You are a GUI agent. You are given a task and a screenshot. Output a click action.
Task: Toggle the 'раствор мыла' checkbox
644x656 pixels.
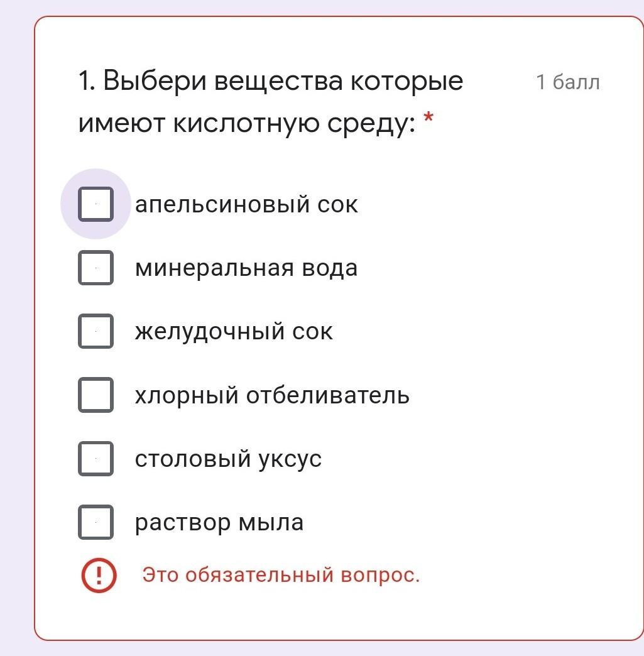pos(96,522)
